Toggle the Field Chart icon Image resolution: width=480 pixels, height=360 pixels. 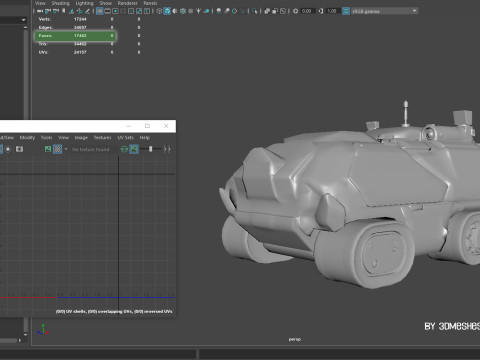tap(131, 11)
